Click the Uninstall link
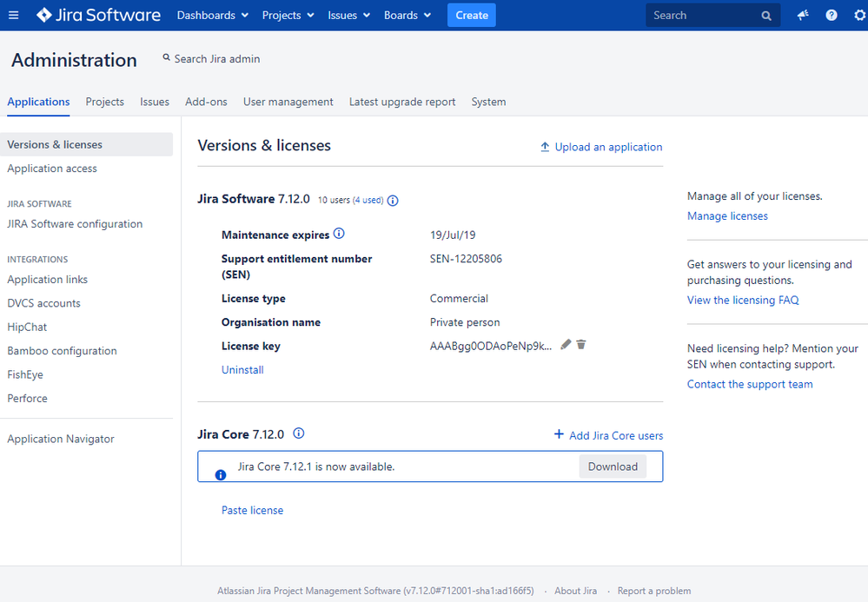Image resolution: width=868 pixels, height=602 pixels. (242, 369)
